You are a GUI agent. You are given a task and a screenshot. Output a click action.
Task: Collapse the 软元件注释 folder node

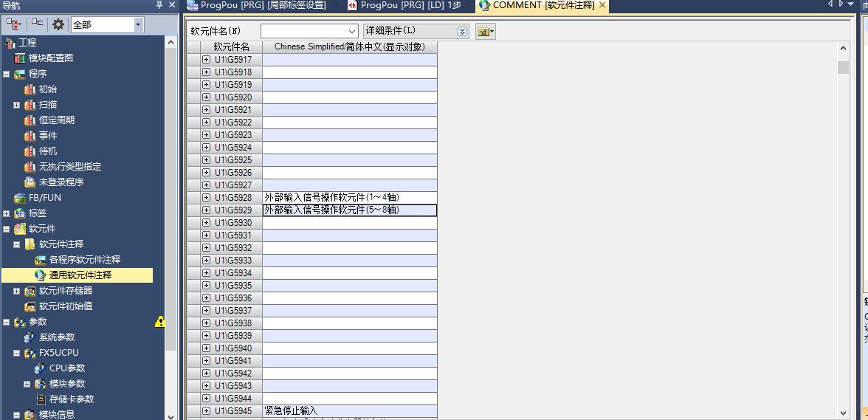point(16,244)
